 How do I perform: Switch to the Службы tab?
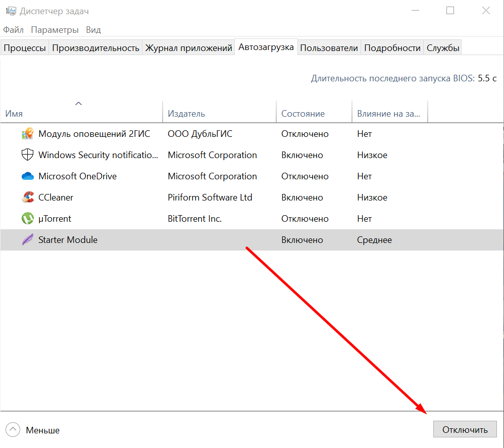pos(442,48)
